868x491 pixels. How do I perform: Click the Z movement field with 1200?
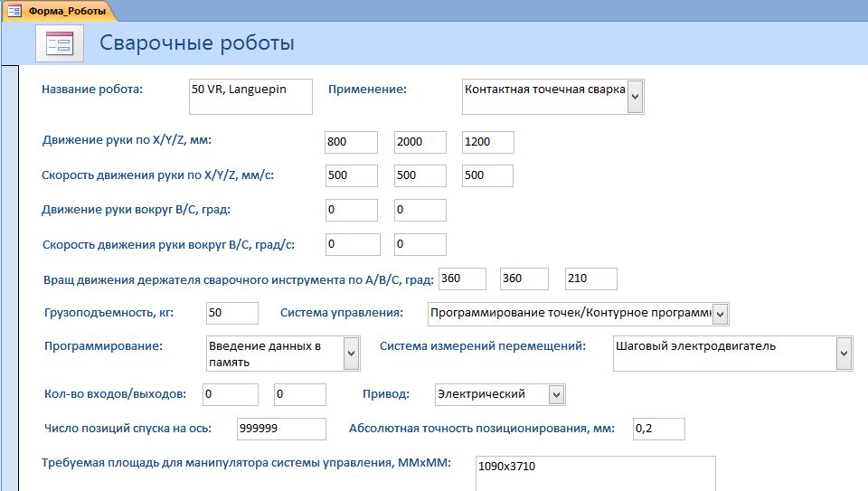click(x=487, y=142)
